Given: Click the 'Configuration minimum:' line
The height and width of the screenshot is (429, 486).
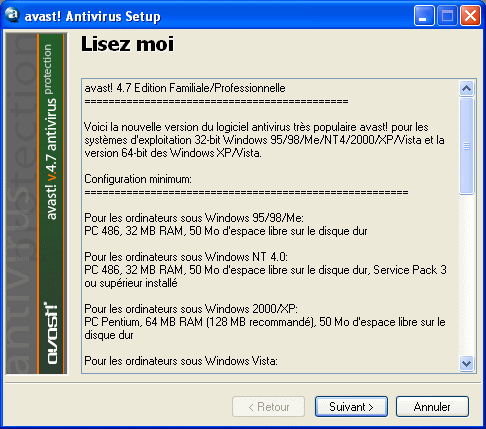Looking at the screenshot, I should (x=138, y=179).
